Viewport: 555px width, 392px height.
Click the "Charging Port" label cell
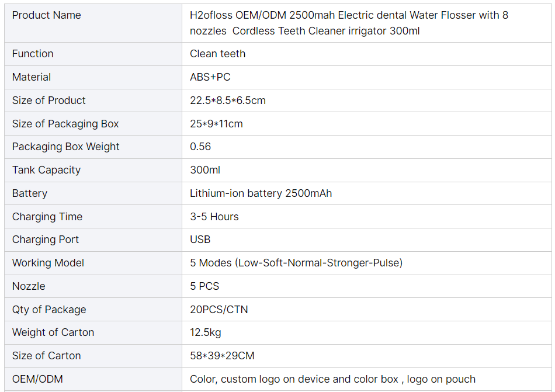click(46, 240)
